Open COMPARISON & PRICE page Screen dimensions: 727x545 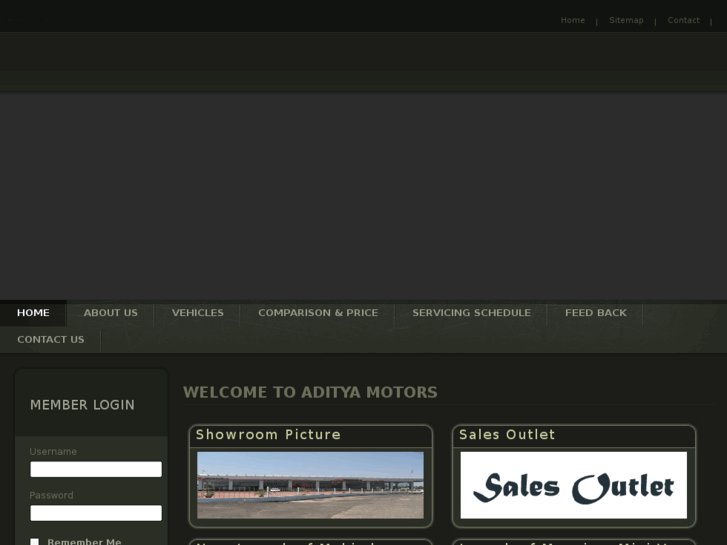click(318, 313)
